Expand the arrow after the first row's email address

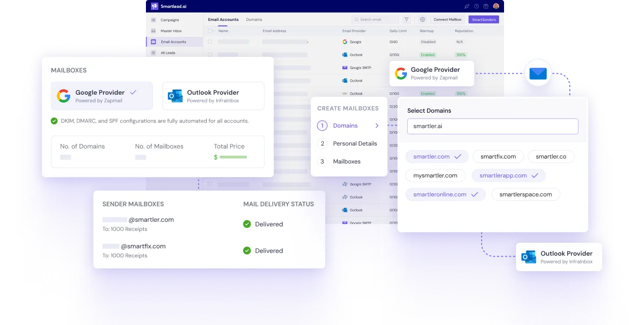(x=308, y=42)
